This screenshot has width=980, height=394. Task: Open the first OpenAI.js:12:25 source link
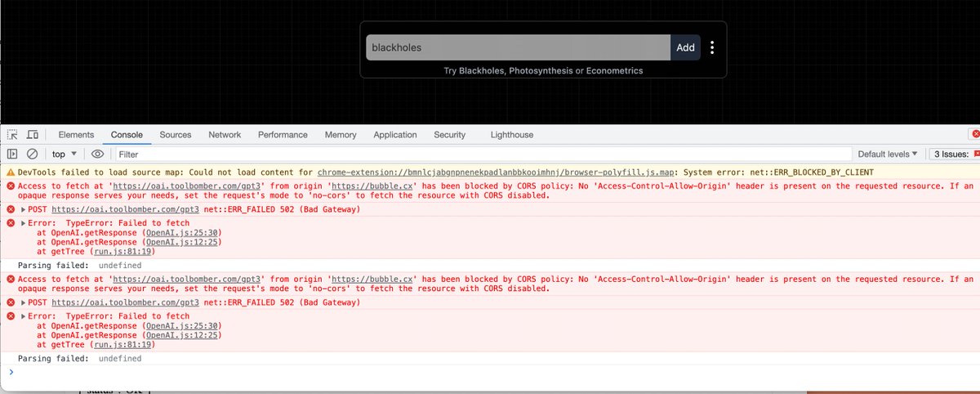tap(182, 243)
